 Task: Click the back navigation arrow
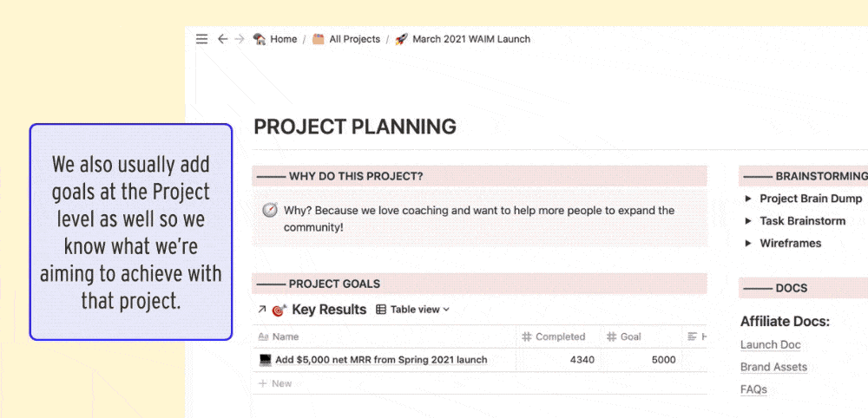coord(223,39)
